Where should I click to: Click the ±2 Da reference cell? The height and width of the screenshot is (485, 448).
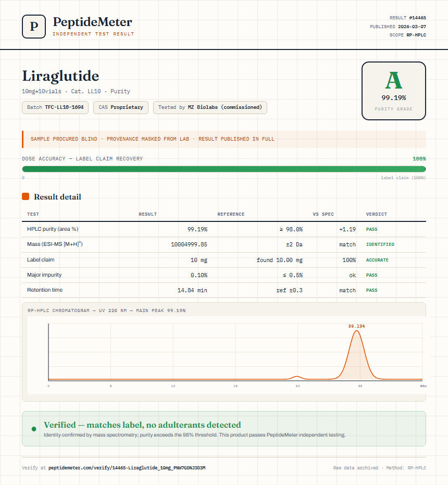(x=294, y=244)
